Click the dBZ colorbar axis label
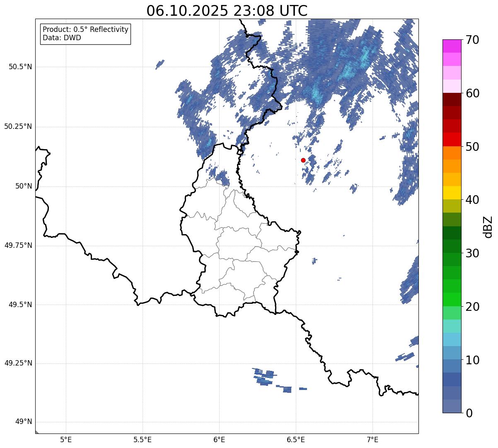This screenshot has height=448, width=498. pyautogui.click(x=488, y=226)
